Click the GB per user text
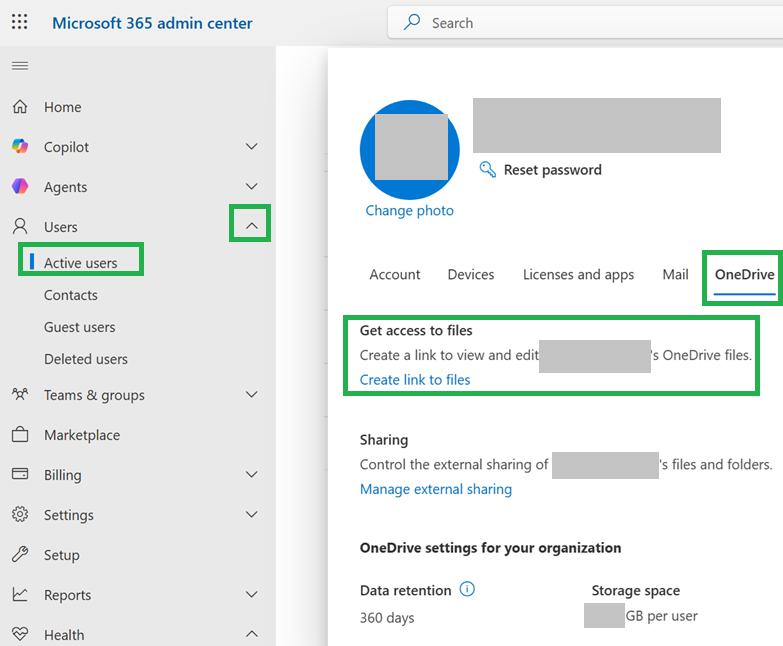Viewport: 783px width, 646px height. (662, 616)
